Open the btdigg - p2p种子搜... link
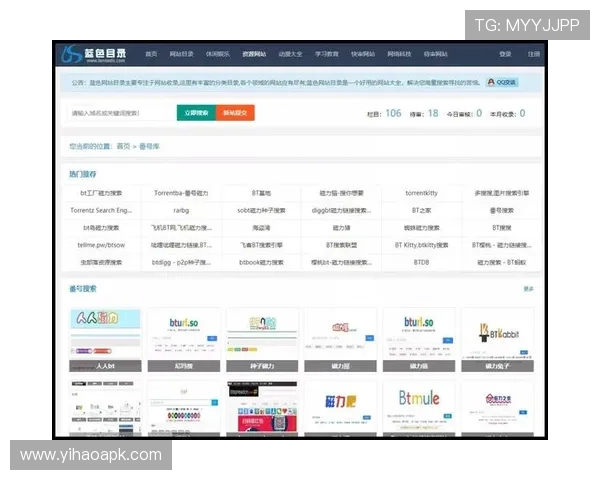The height and width of the screenshot is (480, 600). pyautogui.click(x=181, y=262)
